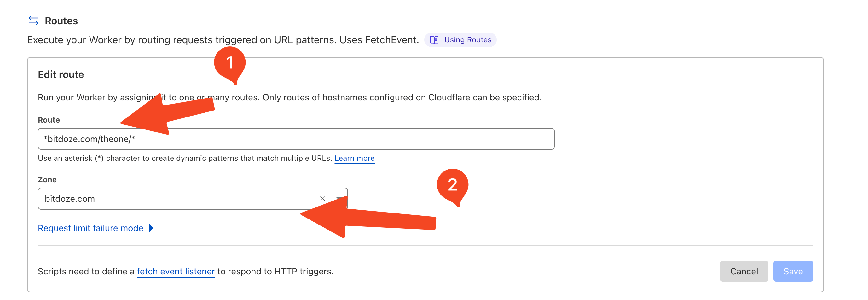Open the fetch event listener link
This screenshot has width=868, height=300.
point(176,271)
